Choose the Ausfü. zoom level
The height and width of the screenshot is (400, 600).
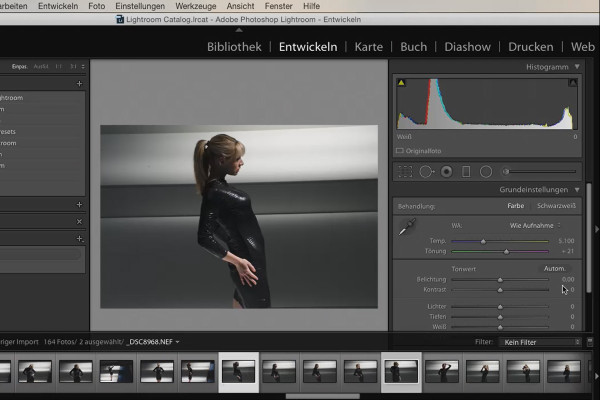pos(41,67)
